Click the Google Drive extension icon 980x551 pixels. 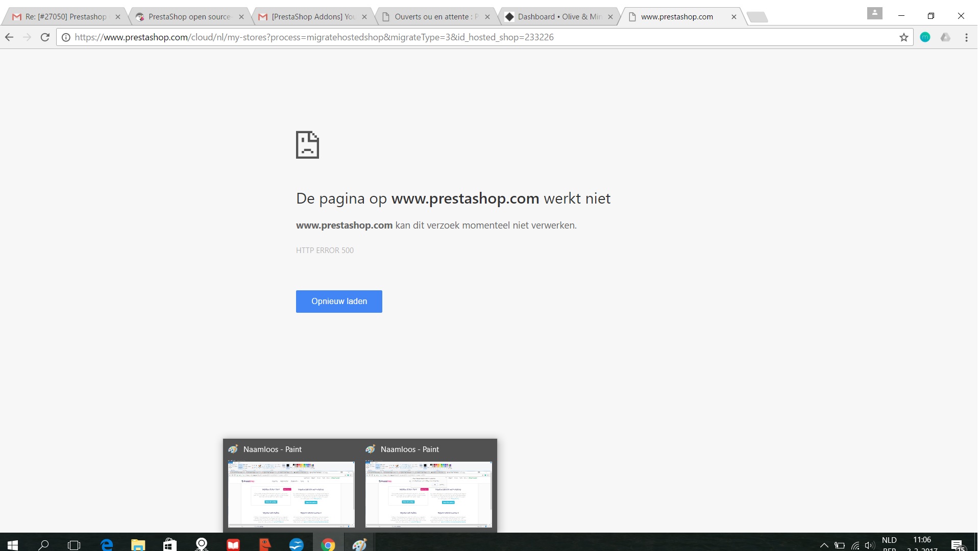pos(945,37)
